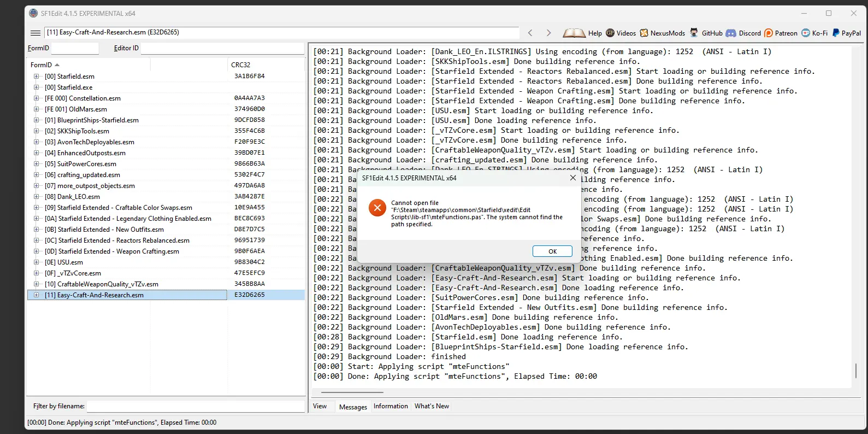Expand [FE 001] OldMars.esm node
This screenshot has height=434, width=868.
click(37, 109)
